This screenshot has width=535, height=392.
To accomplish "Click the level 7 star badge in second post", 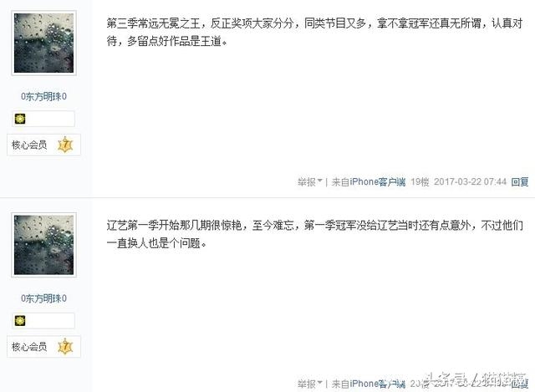I will pyautogui.click(x=65, y=347).
